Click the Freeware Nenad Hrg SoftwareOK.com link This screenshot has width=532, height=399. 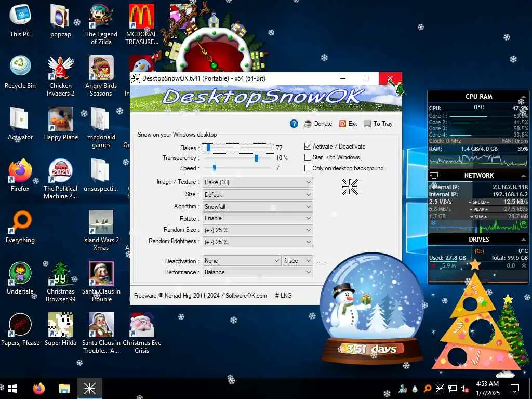pos(200,296)
